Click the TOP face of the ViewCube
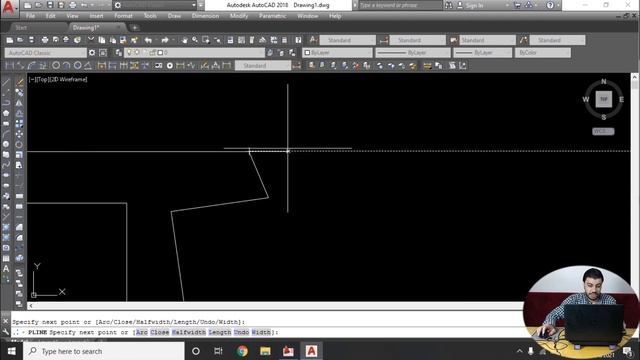Viewport: 640px width, 360px height. (604, 99)
